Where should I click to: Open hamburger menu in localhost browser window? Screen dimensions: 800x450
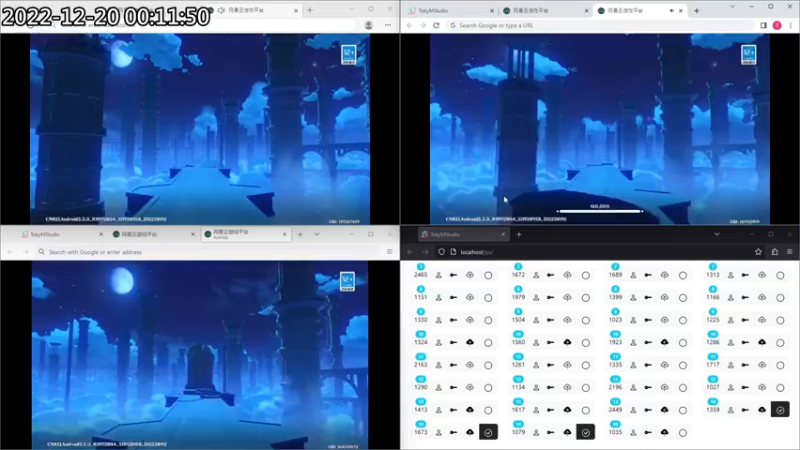point(789,252)
